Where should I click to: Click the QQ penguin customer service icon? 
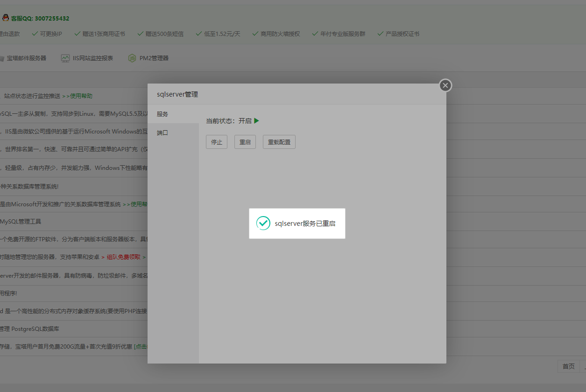point(5,18)
